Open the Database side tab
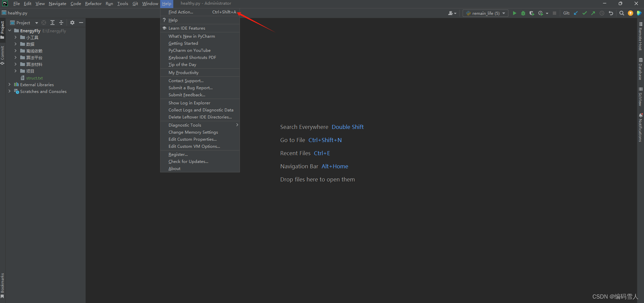This screenshot has width=644, height=303. pyautogui.click(x=640, y=69)
